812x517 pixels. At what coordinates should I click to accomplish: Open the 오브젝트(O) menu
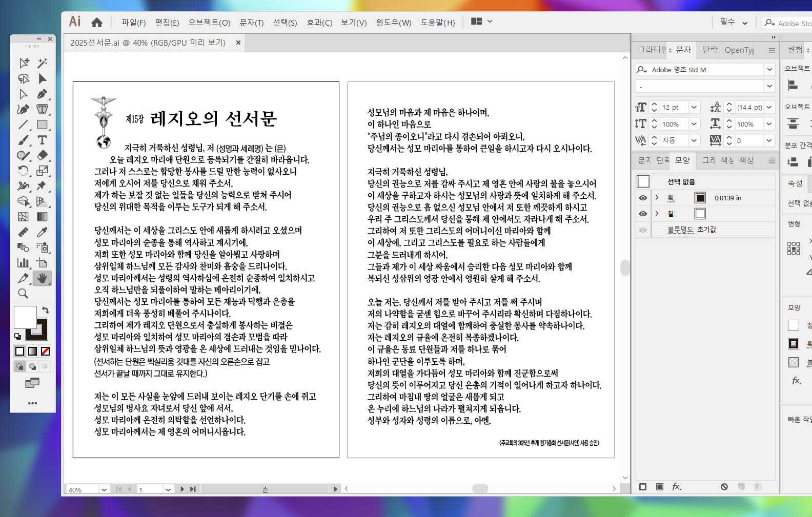point(209,23)
